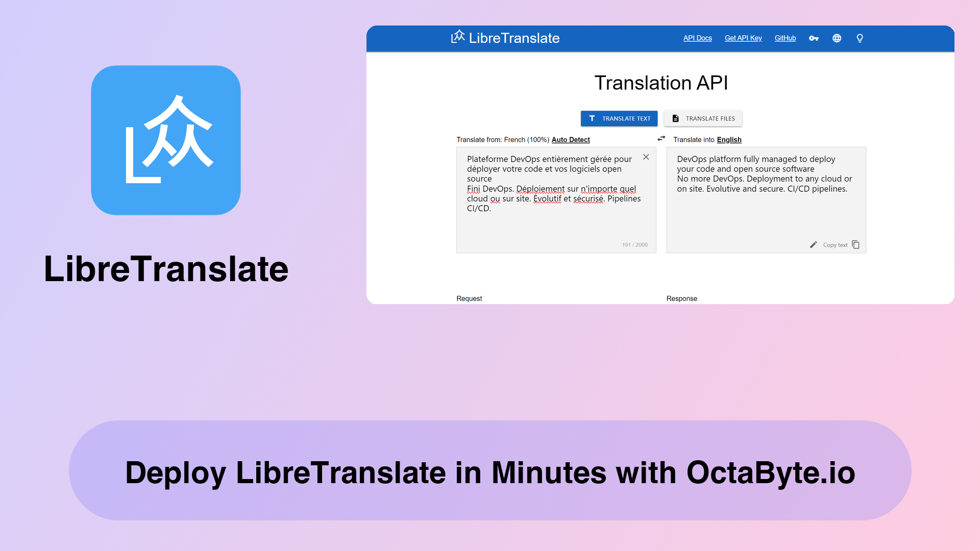Click the translate files document icon

[675, 118]
